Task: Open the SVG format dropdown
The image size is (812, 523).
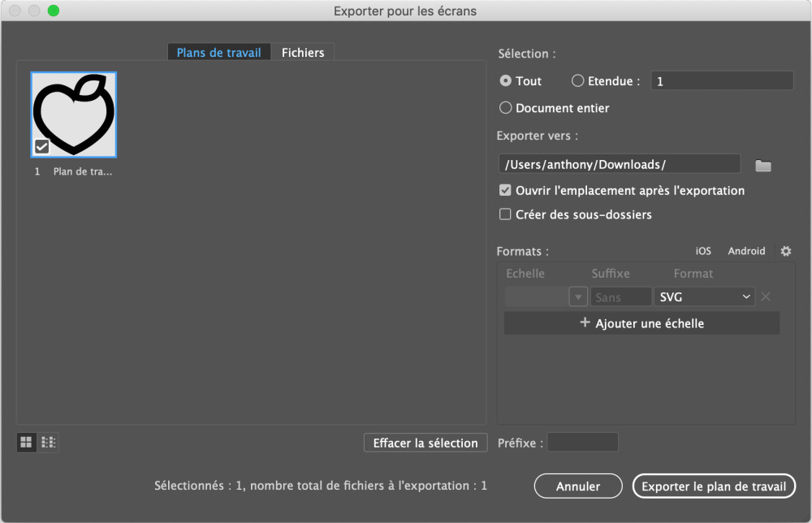Action: click(704, 296)
